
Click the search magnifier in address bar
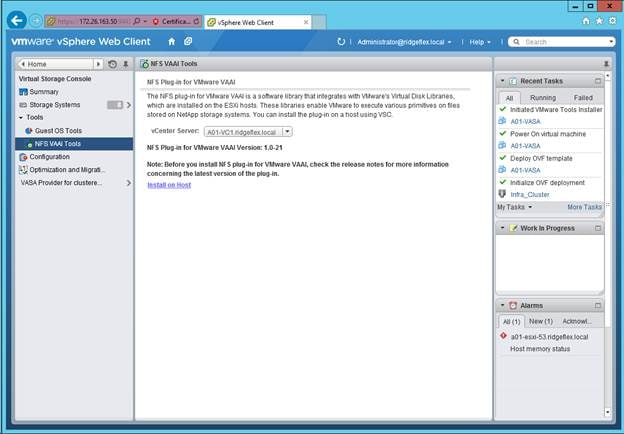click(x=136, y=21)
